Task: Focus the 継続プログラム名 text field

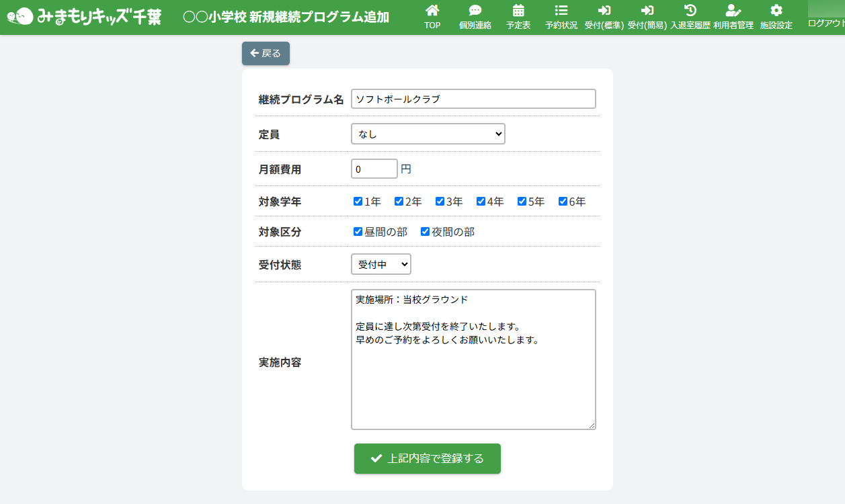Action: pos(473,99)
